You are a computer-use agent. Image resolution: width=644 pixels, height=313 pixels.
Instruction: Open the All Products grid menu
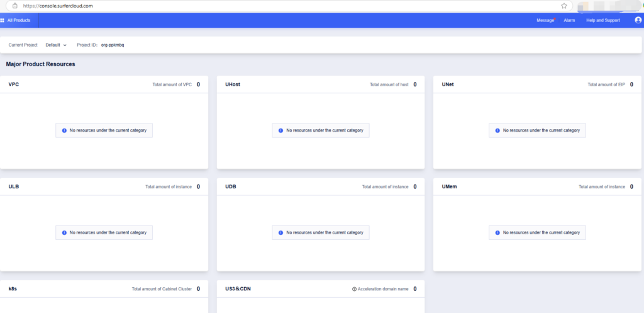3,20
